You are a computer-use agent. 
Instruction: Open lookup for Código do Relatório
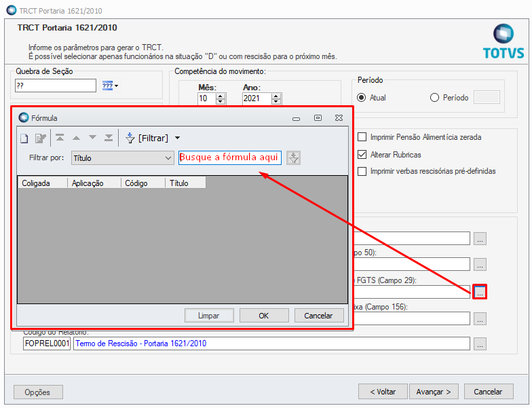tap(480, 344)
